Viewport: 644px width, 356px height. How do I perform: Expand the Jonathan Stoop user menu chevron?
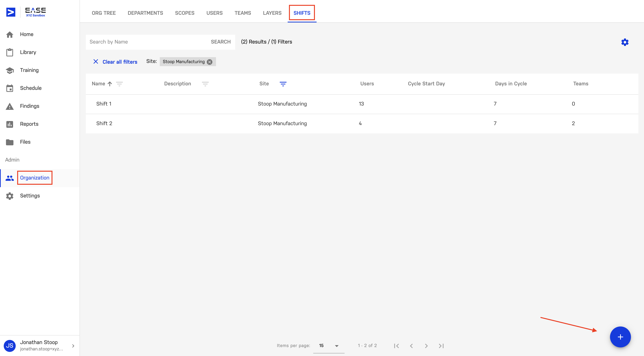73,346
